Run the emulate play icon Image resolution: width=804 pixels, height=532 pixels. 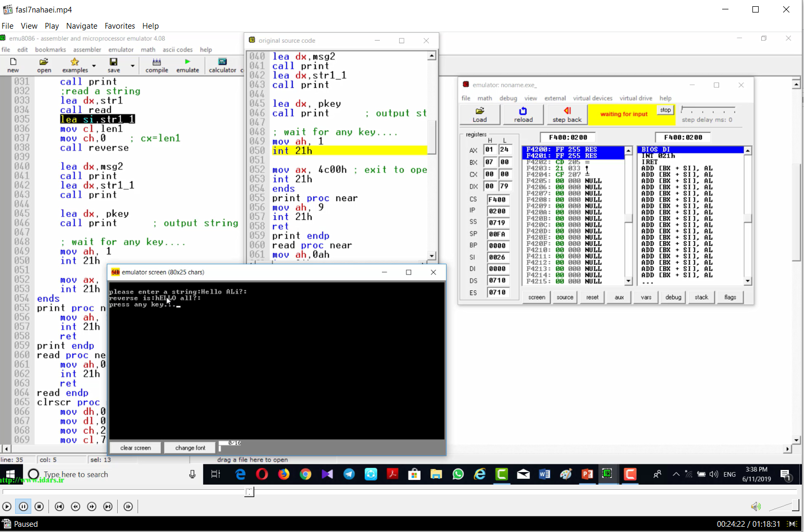pos(188,65)
